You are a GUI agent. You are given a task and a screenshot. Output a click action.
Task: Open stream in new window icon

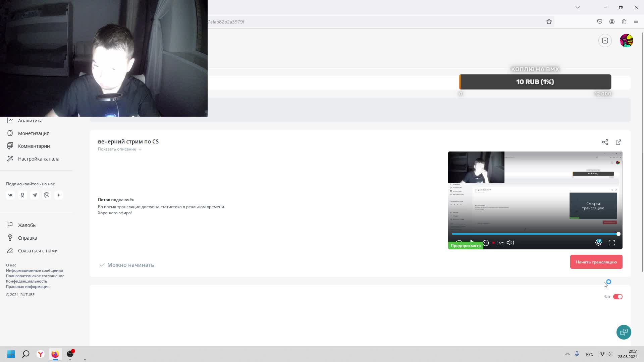[x=618, y=142]
